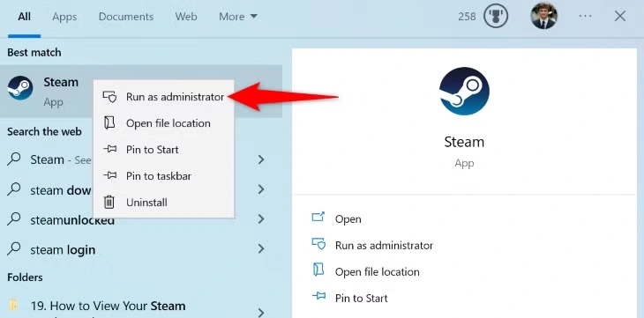Open the user profile picture
Image resolution: width=644 pixels, height=318 pixels.
pyautogui.click(x=543, y=16)
